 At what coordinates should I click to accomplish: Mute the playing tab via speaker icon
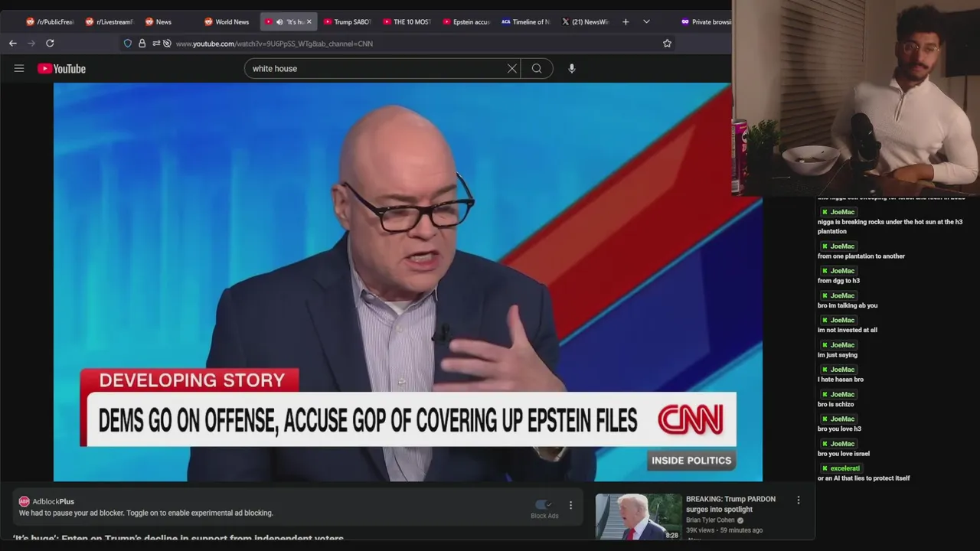[x=279, y=22]
